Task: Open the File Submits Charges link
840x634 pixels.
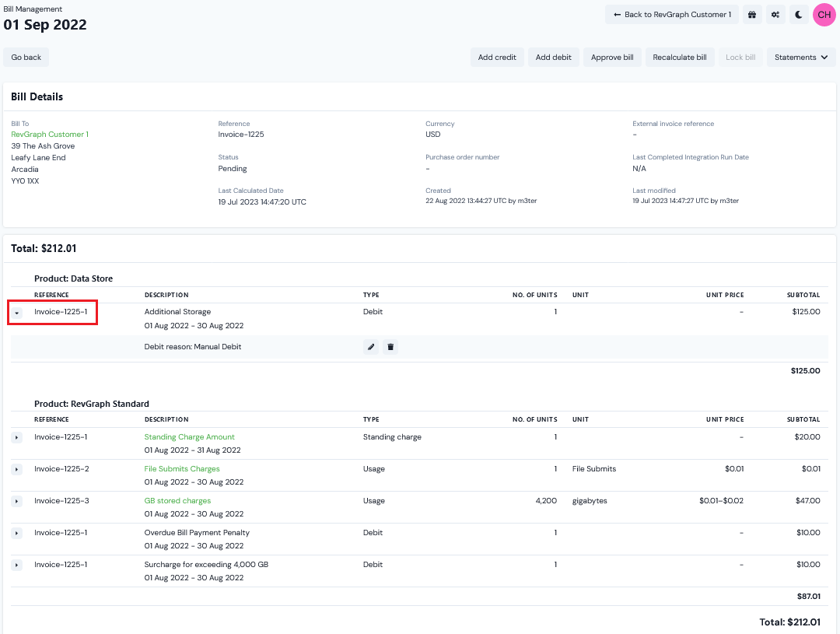Action: click(181, 469)
